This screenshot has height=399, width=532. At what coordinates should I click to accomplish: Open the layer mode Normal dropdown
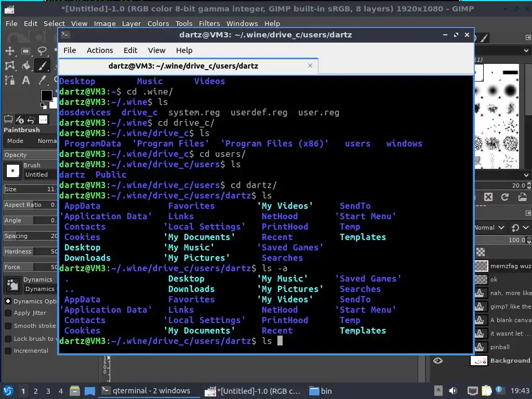point(490,228)
